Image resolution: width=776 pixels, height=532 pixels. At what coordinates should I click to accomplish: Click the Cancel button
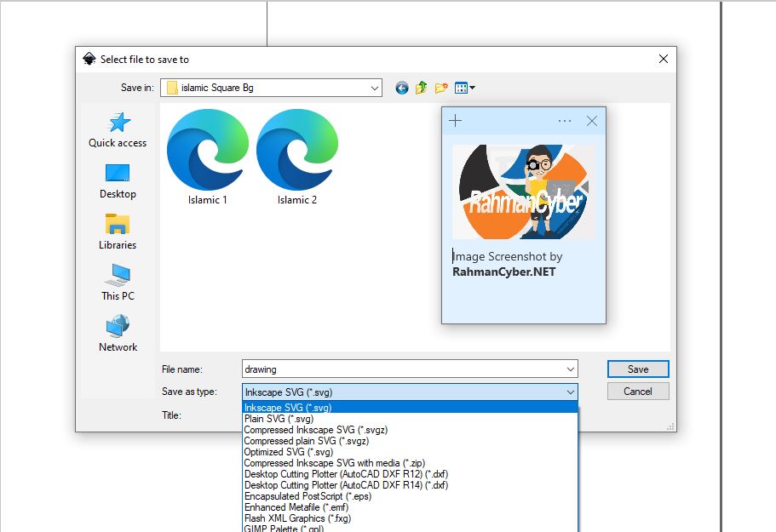[638, 392]
